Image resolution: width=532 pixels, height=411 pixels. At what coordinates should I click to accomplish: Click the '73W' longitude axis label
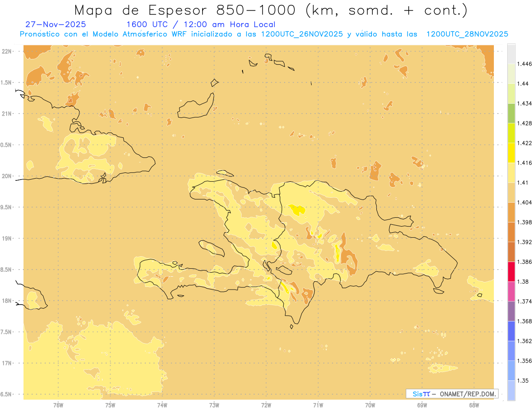tap(214, 405)
